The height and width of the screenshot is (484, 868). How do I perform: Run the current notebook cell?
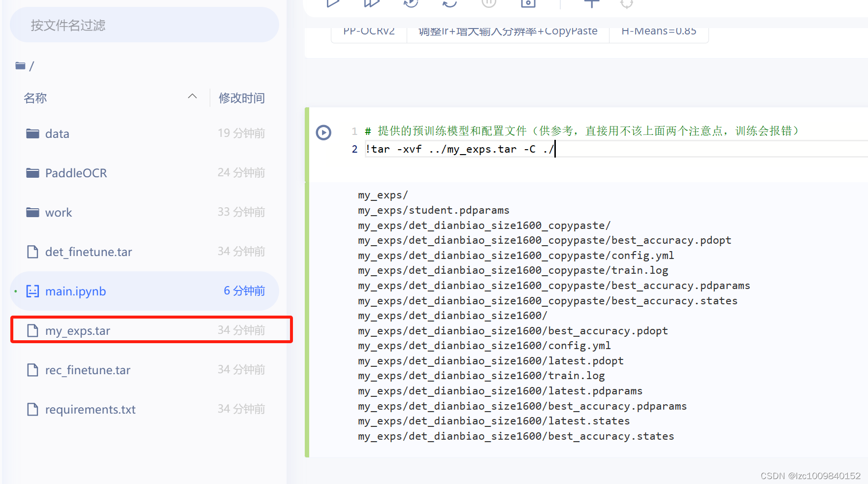[x=333, y=4]
